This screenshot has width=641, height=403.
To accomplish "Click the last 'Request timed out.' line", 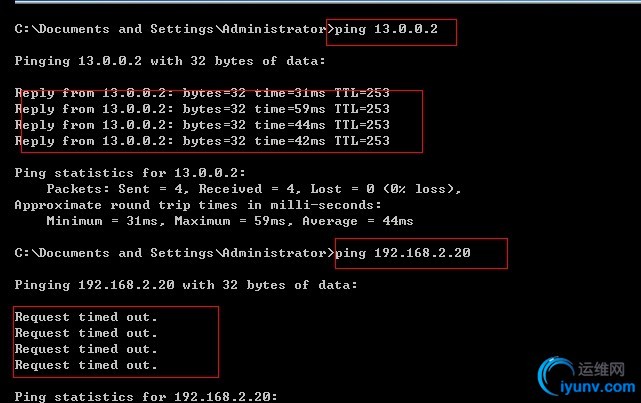I will pyautogui.click(x=86, y=365).
